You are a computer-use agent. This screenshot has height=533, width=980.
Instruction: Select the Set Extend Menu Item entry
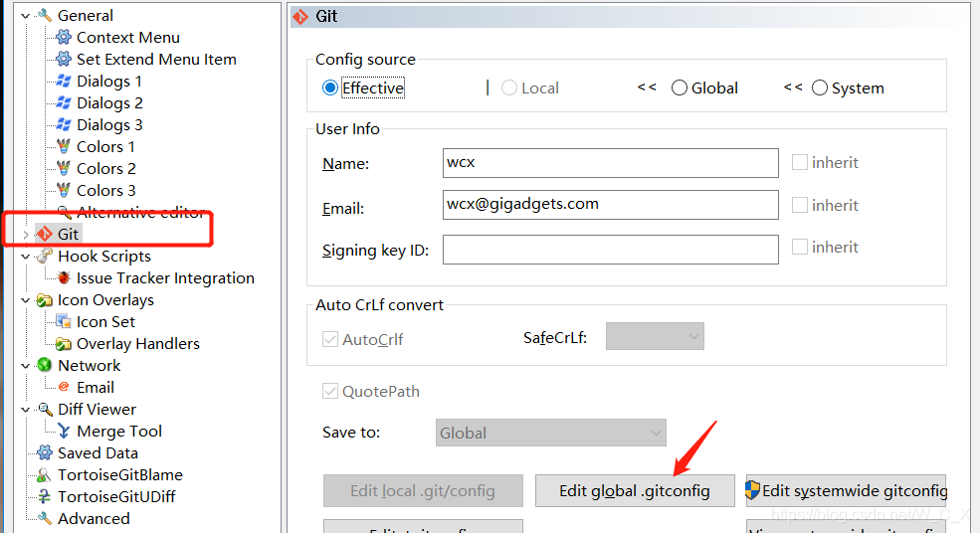(x=156, y=60)
